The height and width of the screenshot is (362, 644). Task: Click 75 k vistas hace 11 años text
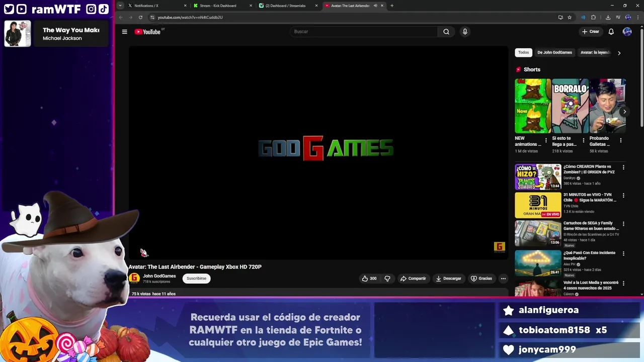153,294
